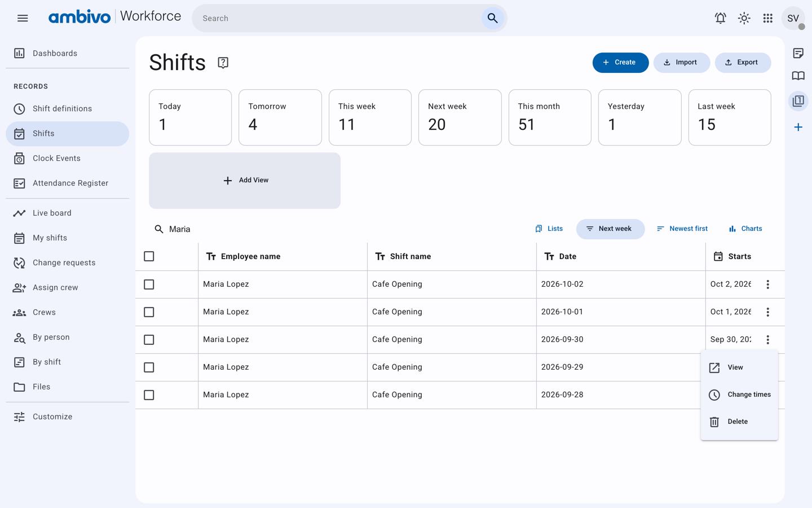Select the checkbox for the 2026-10-02 row
Screen dimensions: 812x508
149,284
